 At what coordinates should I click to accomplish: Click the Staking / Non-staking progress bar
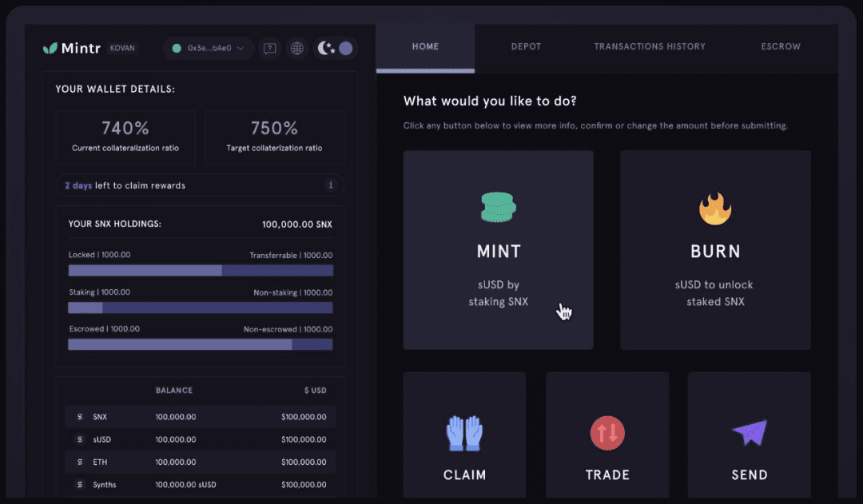(x=201, y=308)
